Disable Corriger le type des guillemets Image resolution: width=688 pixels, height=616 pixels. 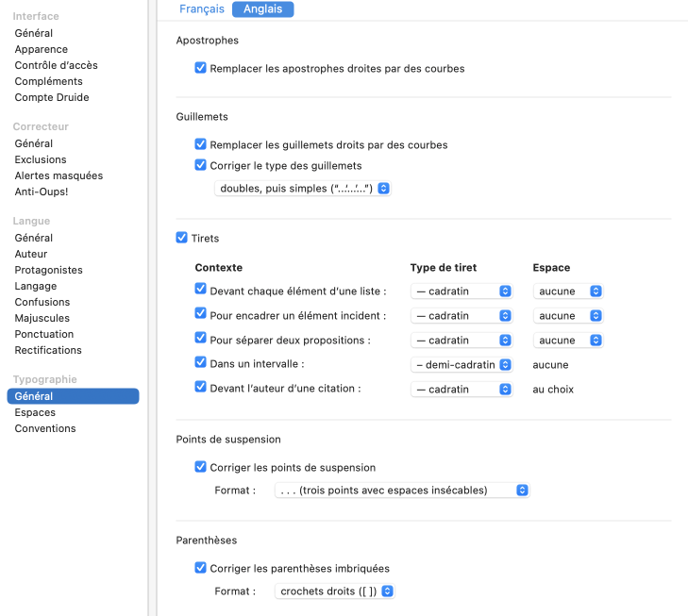pyautogui.click(x=200, y=165)
